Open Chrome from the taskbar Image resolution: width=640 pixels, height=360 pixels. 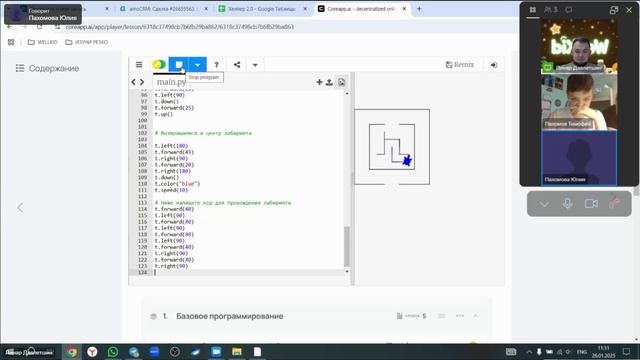click(x=72, y=351)
